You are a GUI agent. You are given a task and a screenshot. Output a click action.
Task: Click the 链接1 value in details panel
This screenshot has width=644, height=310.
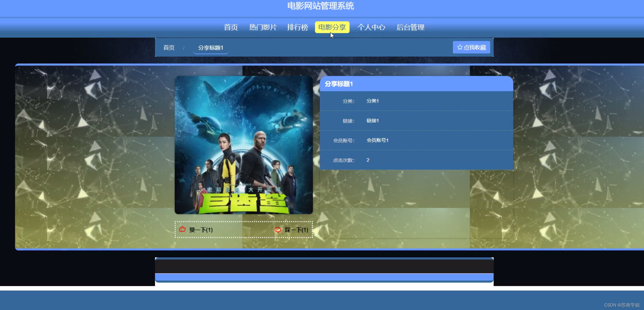click(x=372, y=121)
